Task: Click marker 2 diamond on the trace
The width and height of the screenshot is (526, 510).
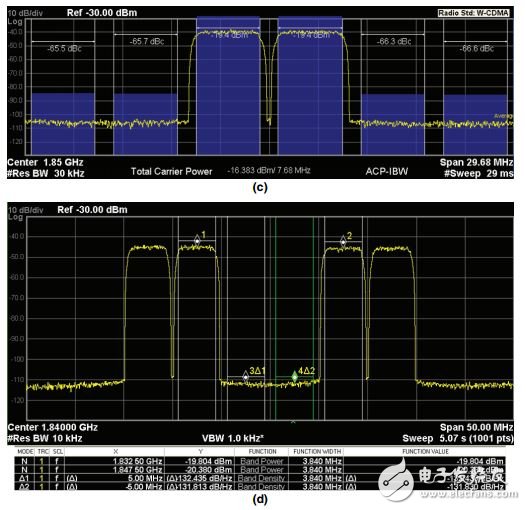Action: click(x=343, y=241)
